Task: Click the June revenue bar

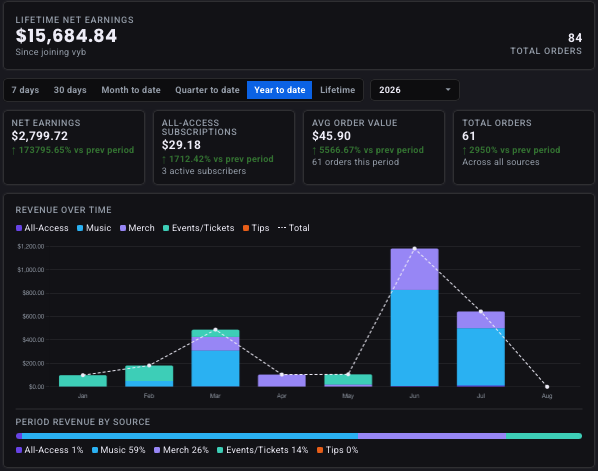Action: 415,317
